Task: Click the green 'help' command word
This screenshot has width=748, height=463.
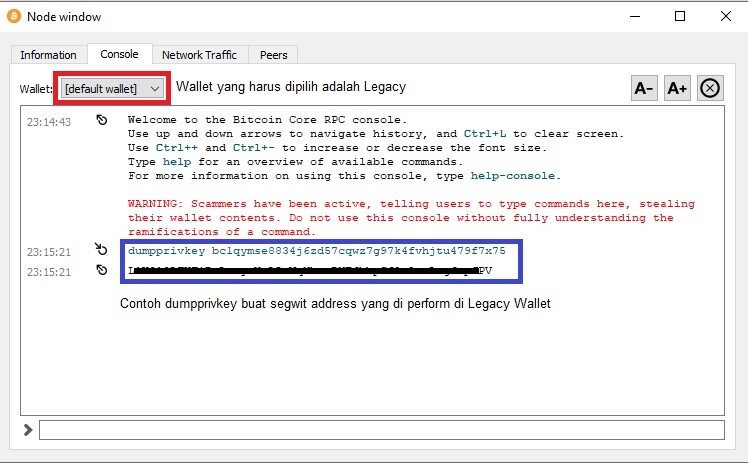Action: pos(177,162)
